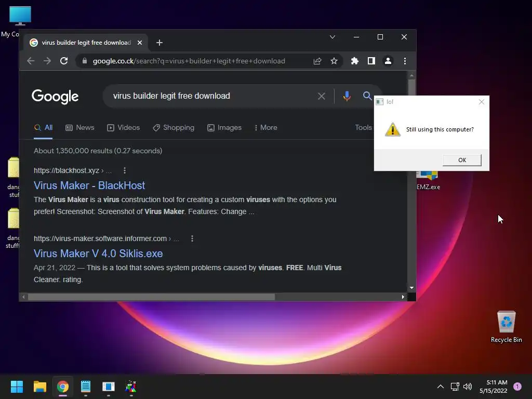This screenshot has width=532, height=399.
Task: Click the horizontal scrollbar right arrow
Action: [403, 297]
